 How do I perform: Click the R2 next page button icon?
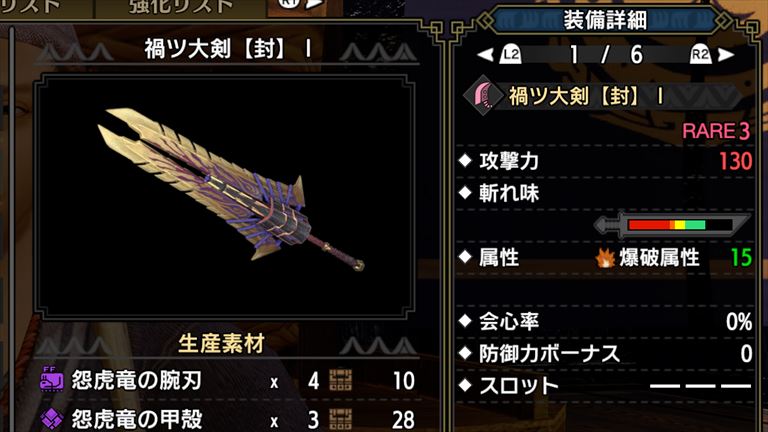tap(700, 54)
